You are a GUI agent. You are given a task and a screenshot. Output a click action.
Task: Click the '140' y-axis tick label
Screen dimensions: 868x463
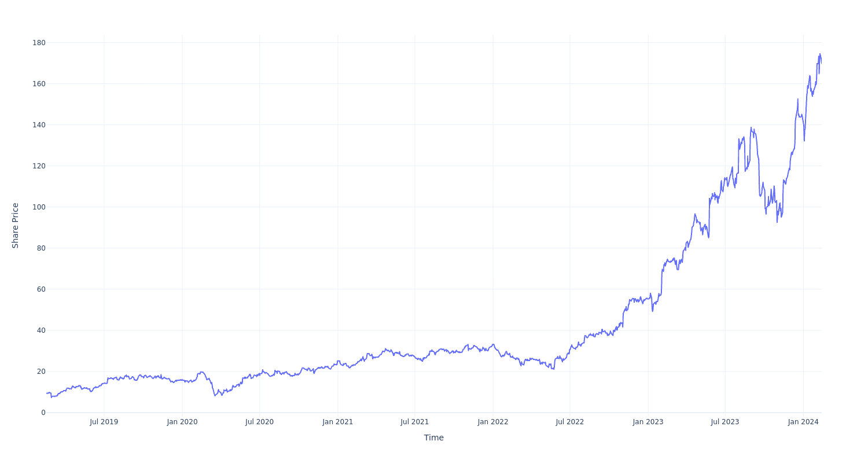coord(39,125)
